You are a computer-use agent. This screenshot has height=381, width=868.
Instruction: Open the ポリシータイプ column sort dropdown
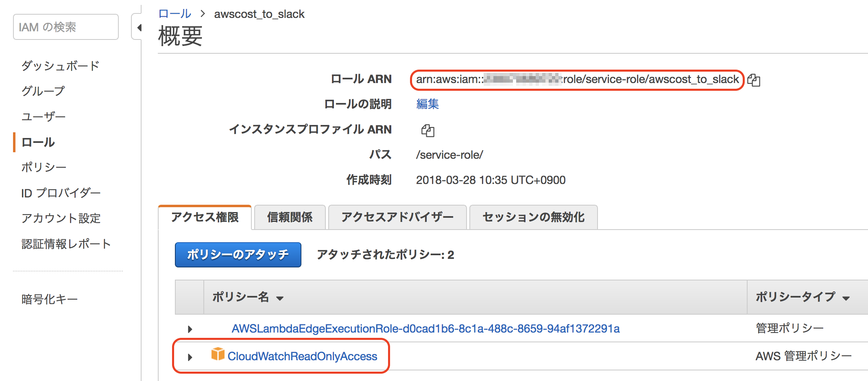point(847,298)
